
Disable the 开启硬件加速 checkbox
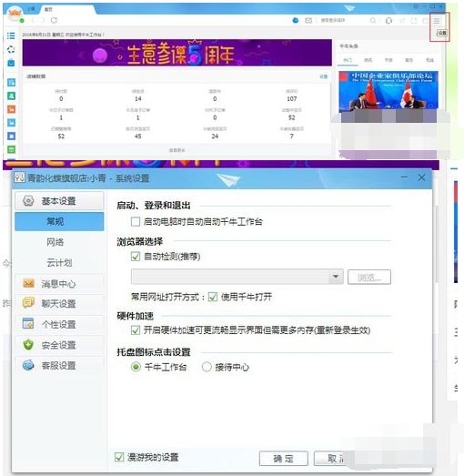136,330
